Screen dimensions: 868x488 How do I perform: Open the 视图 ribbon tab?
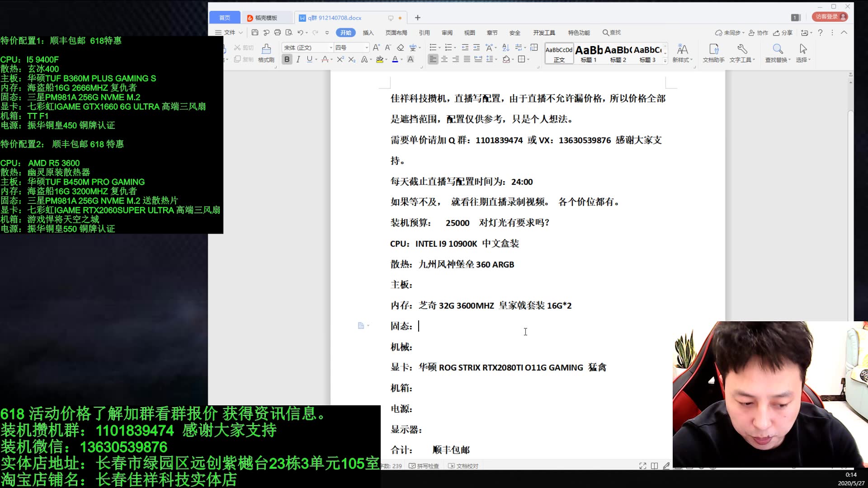coord(470,33)
